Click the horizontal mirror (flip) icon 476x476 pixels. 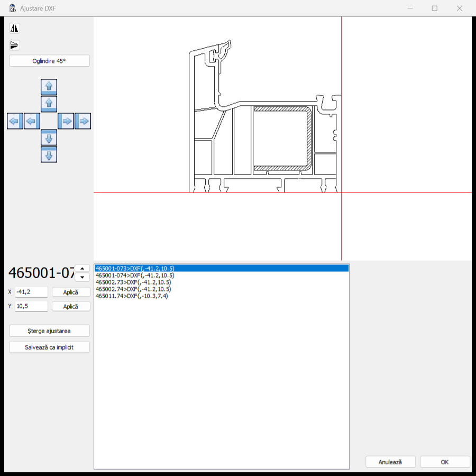point(14,28)
